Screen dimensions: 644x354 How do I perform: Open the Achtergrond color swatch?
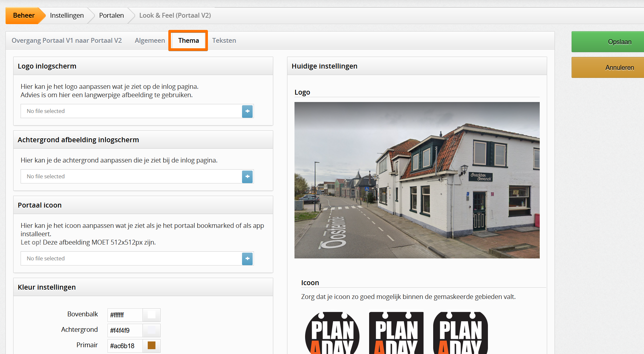151,331
